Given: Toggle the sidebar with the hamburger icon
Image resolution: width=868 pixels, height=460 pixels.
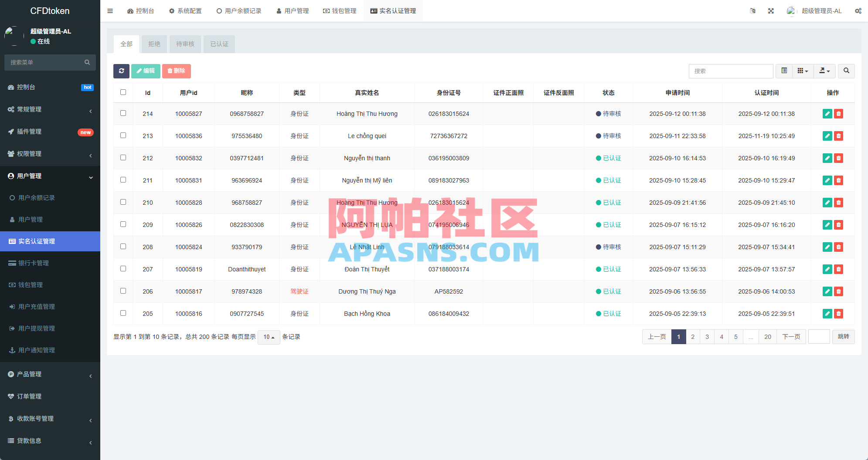Looking at the screenshot, I should 110,11.
